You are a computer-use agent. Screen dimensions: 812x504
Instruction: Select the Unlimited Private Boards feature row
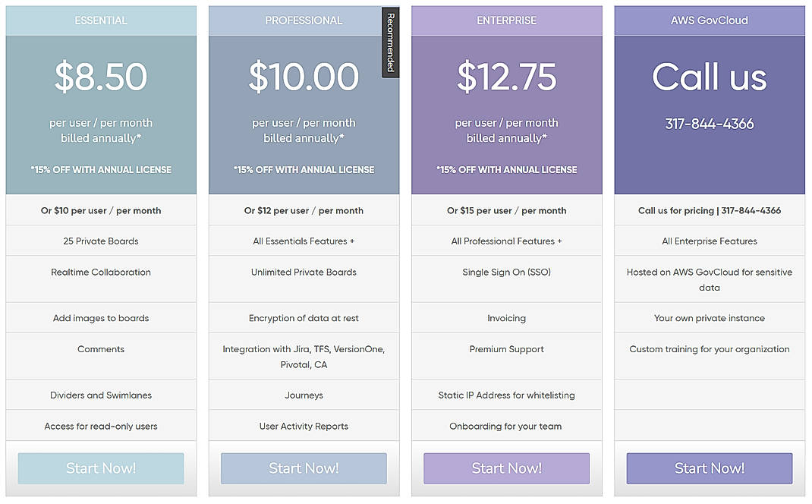(304, 272)
